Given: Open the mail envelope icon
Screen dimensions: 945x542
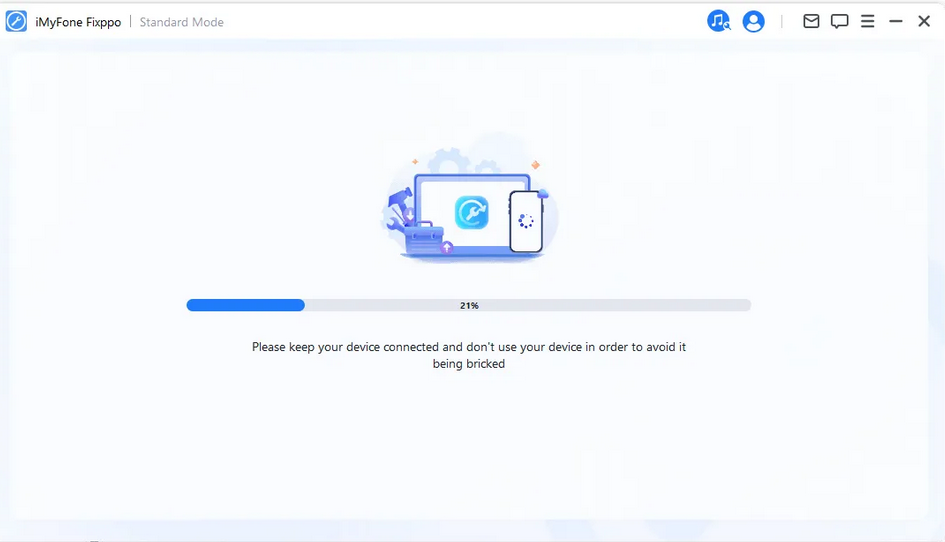Looking at the screenshot, I should [x=811, y=22].
